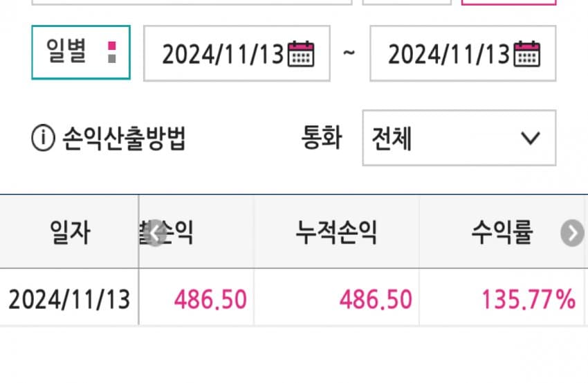588x383 pixels.
Task: Select the 수익률 column header
Action: 502,233
